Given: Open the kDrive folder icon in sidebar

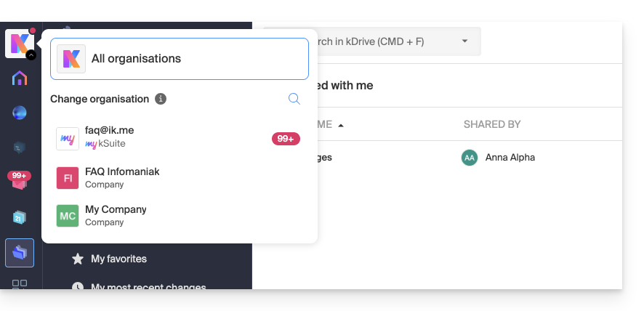Looking at the screenshot, I should [20, 252].
